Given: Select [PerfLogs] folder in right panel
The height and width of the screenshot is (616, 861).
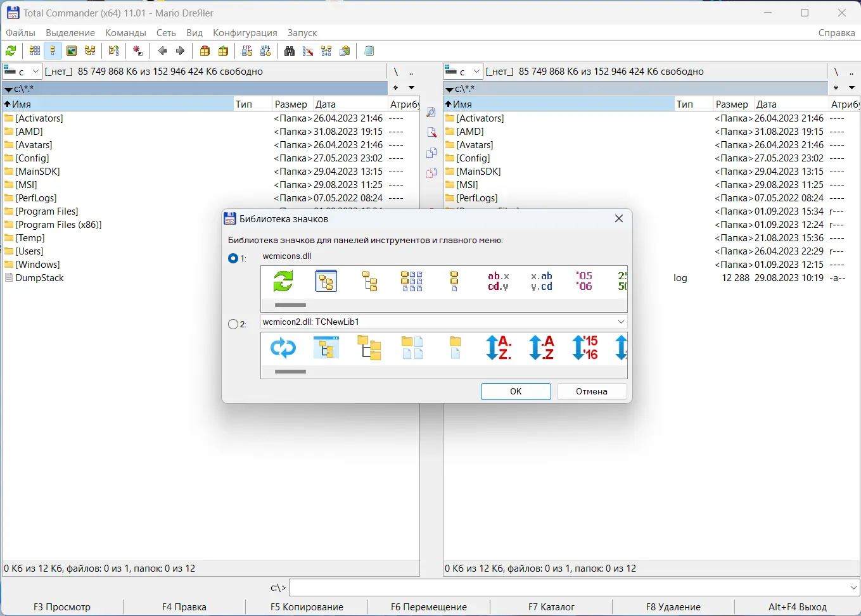Looking at the screenshot, I should [x=477, y=198].
